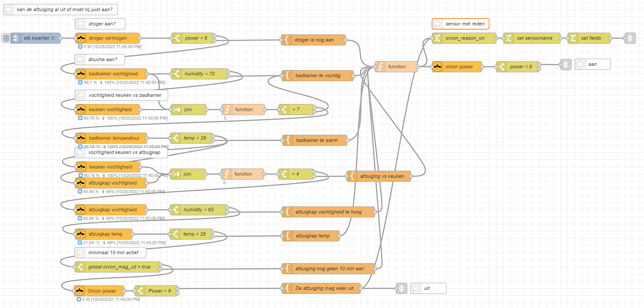Select the Power > 9 switch node
The image size is (644, 308).
pos(156,291)
